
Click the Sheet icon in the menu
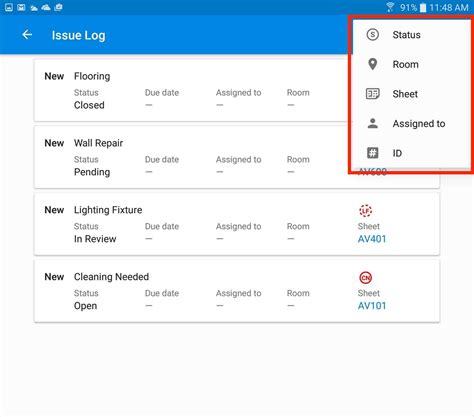point(372,94)
